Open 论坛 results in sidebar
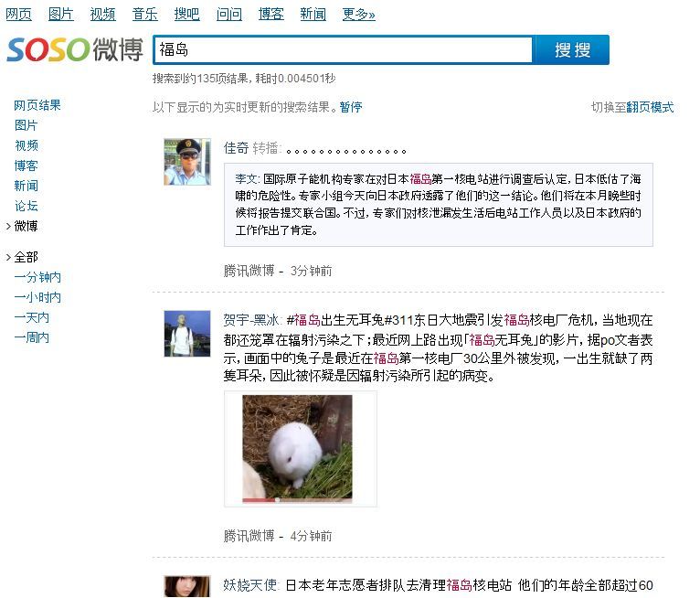700x598 pixels. coord(26,206)
